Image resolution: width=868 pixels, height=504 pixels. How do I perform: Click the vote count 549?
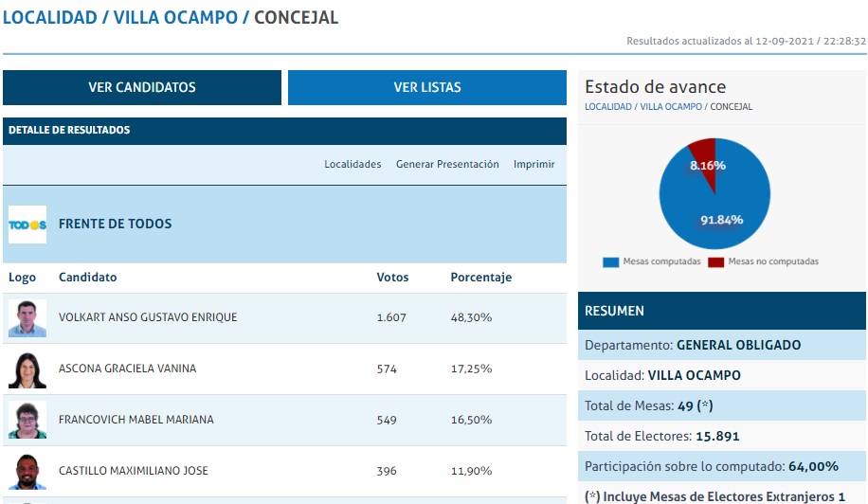click(x=387, y=420)
